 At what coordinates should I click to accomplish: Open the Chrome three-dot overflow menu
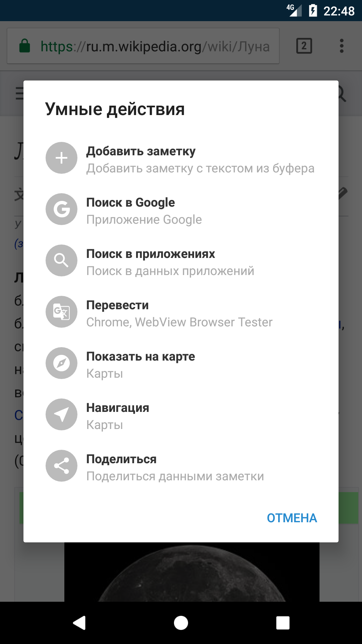point(342,46)
